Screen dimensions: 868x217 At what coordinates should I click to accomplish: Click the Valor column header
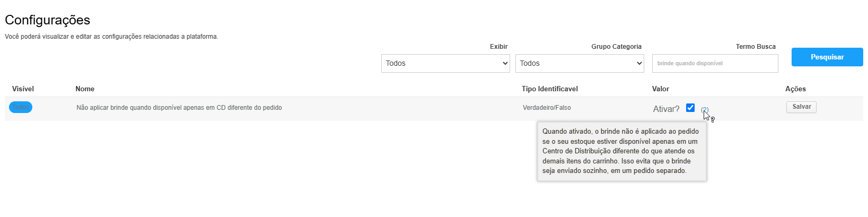click(661, 89)
